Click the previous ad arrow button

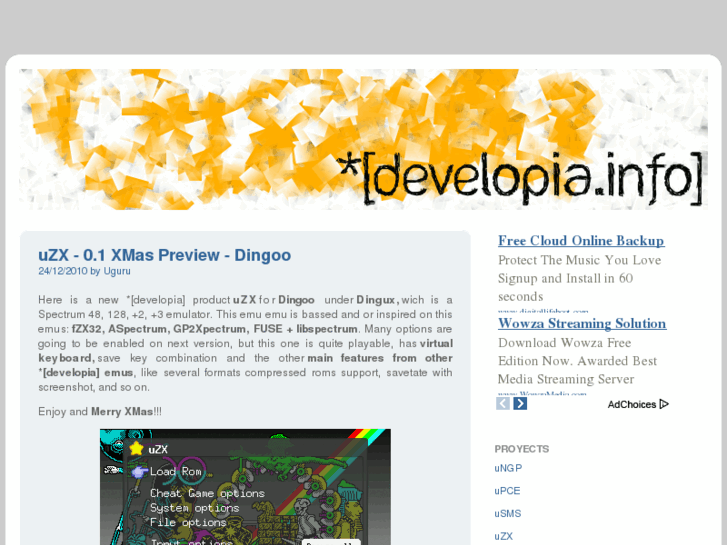pyautogui.click(x=503, y=404)
